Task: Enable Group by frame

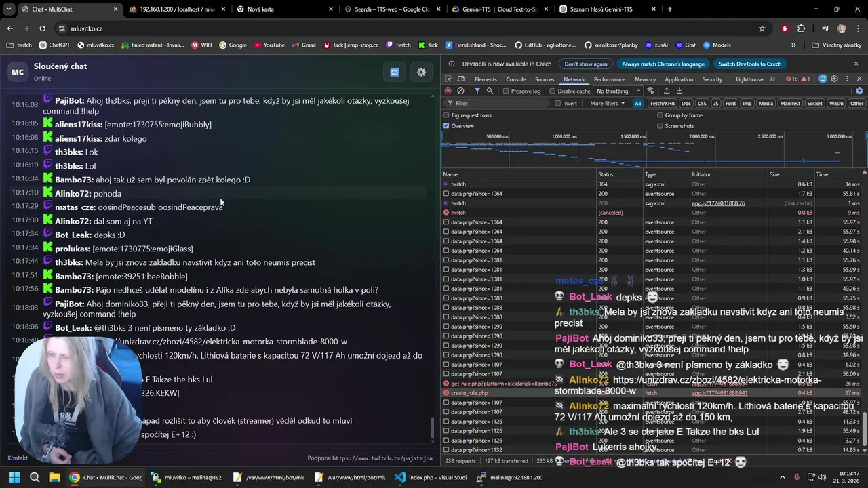Action: coord(660,115)
